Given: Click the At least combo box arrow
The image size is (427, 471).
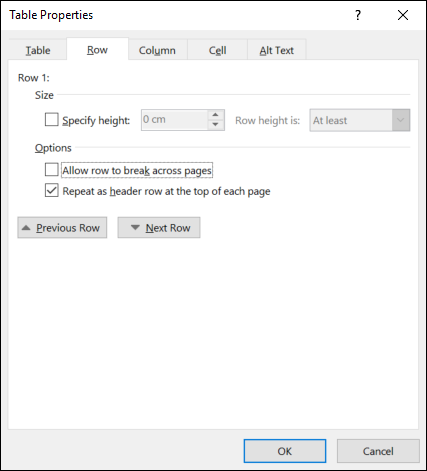Looking at the screenshot, I should 401,120.
